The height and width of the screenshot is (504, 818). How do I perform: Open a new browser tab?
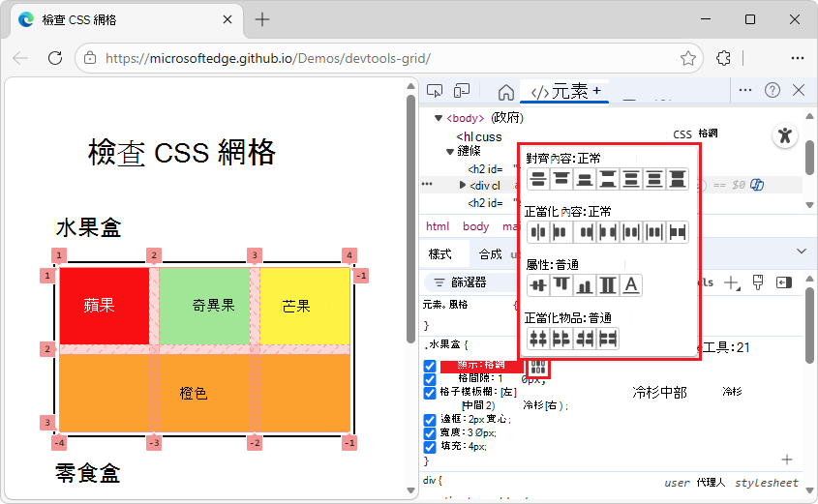pos(262,19)
